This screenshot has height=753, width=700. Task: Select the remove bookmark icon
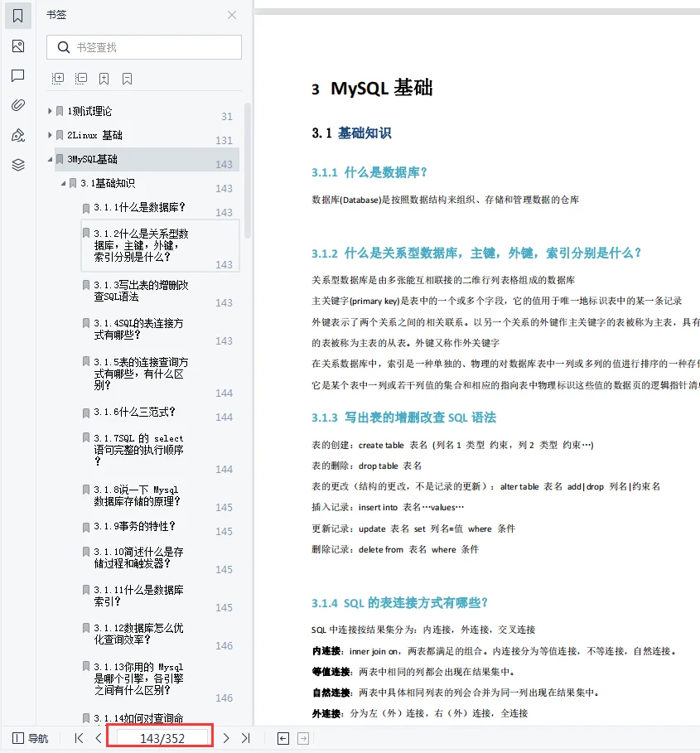point(126,77)
